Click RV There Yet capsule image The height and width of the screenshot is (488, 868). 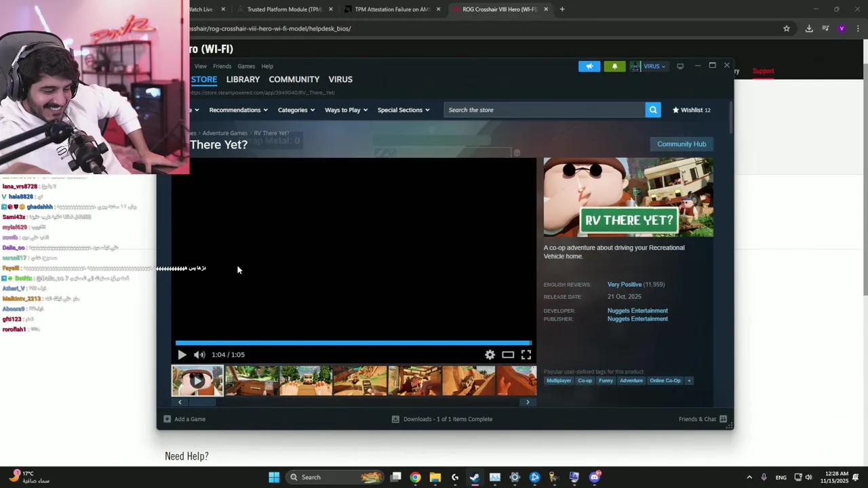pos(628,197)
